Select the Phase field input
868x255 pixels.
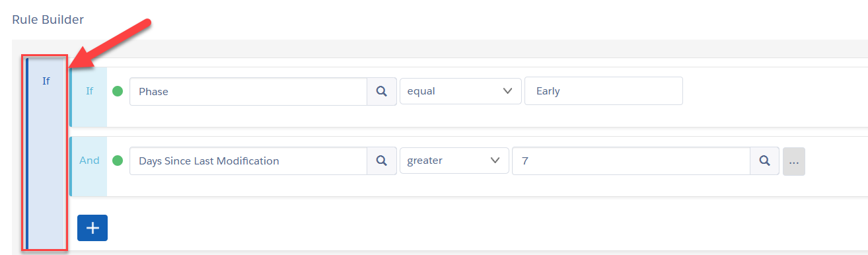click(x=248, y=91)
